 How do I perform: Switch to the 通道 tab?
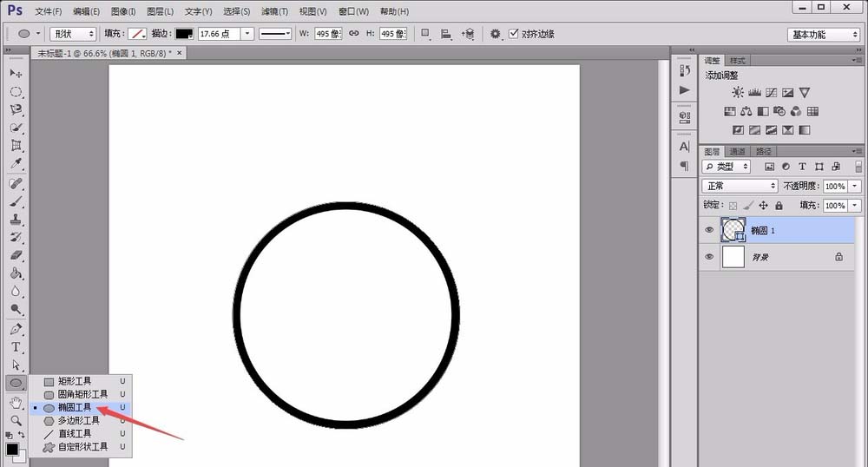737,151
